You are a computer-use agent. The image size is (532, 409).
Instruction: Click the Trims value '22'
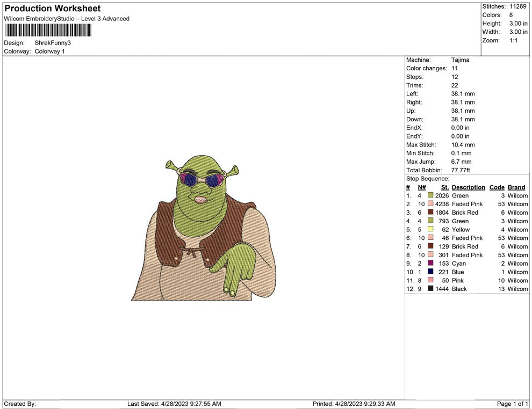[455, 85]
